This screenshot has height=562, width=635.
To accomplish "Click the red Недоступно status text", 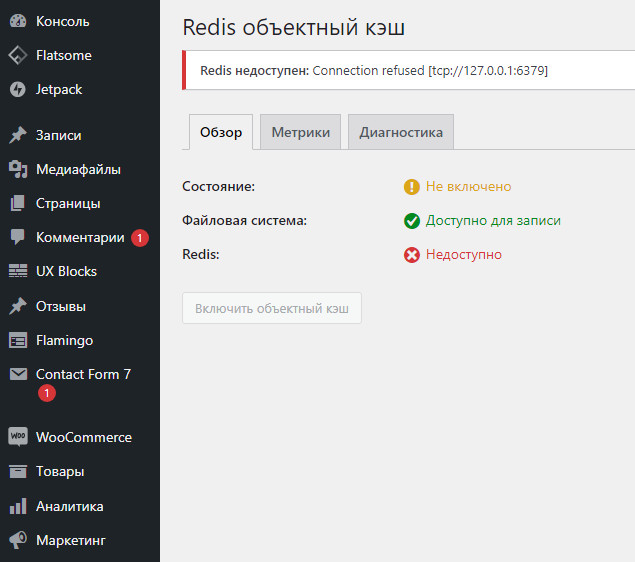I will 464,255.
